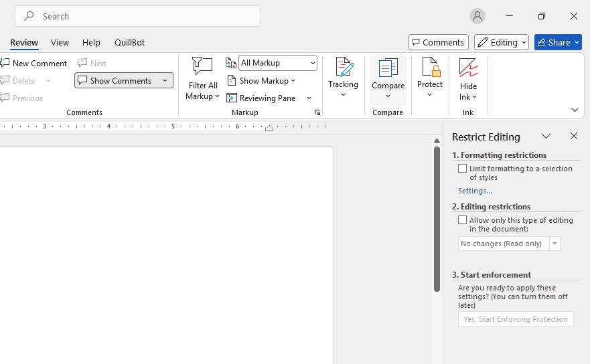
Task: Open the Help tab
Action: tap(91, 43)
